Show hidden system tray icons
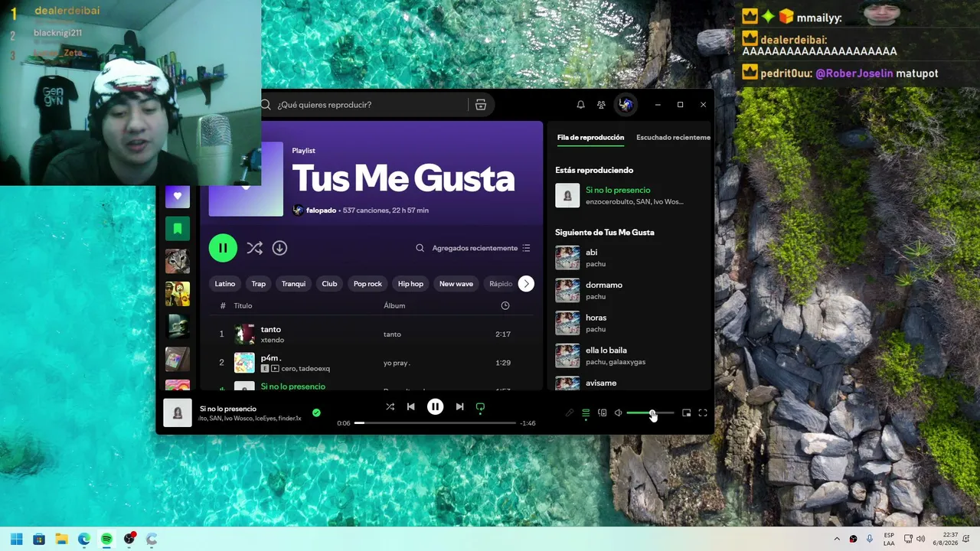 coord(837,540)
